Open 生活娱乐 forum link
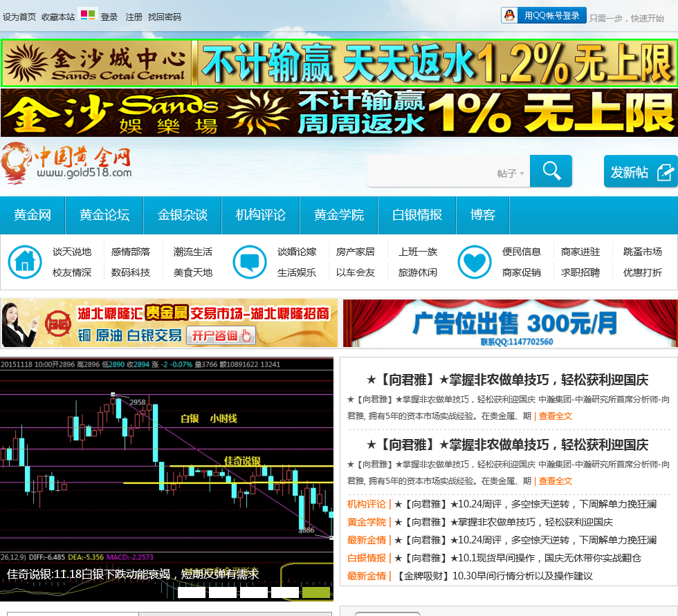678x616 pixels. pos(297,272)
